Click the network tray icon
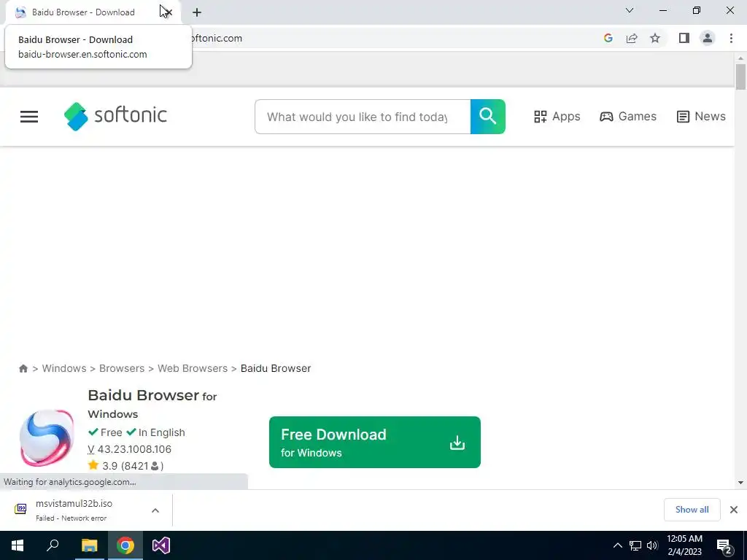The width and height of the screenshot is (747, 560). coord(635,545)
